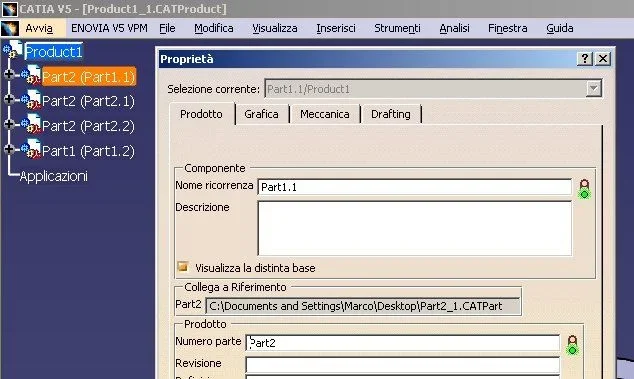Select Part2 (Part2.1) in the tree

click(89, 101)
